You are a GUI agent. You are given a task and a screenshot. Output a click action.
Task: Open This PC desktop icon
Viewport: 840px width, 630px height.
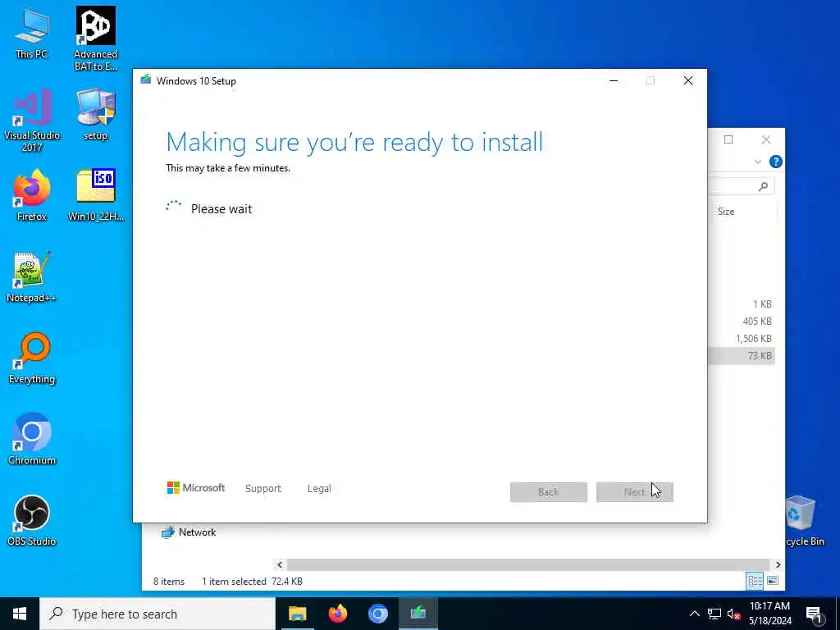coord(32,33)
